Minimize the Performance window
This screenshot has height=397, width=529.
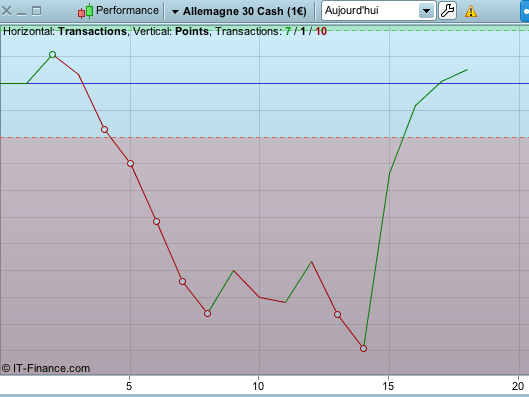(22, 13)
